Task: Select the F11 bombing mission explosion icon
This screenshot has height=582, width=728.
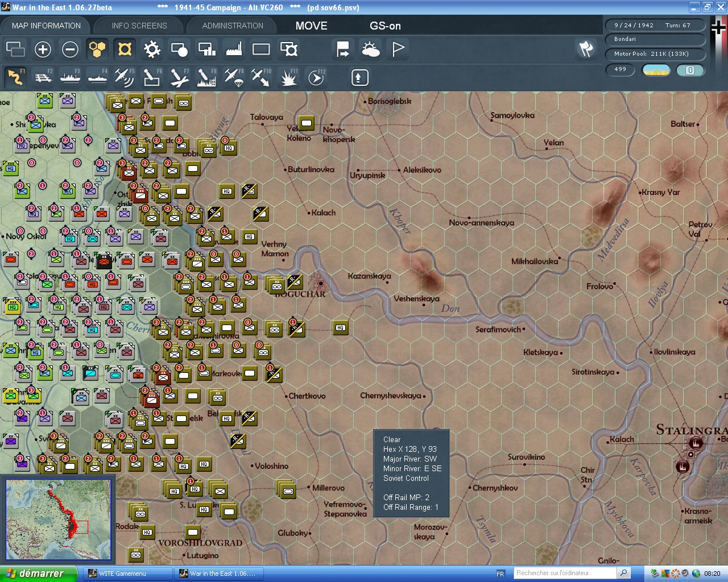Action: 288,77
